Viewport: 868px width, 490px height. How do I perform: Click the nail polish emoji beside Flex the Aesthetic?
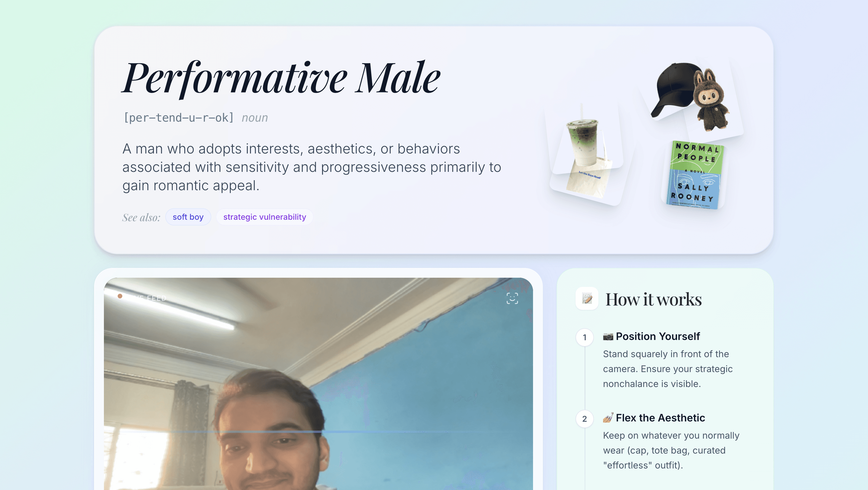pyautogui.click(x=608, y=418)
